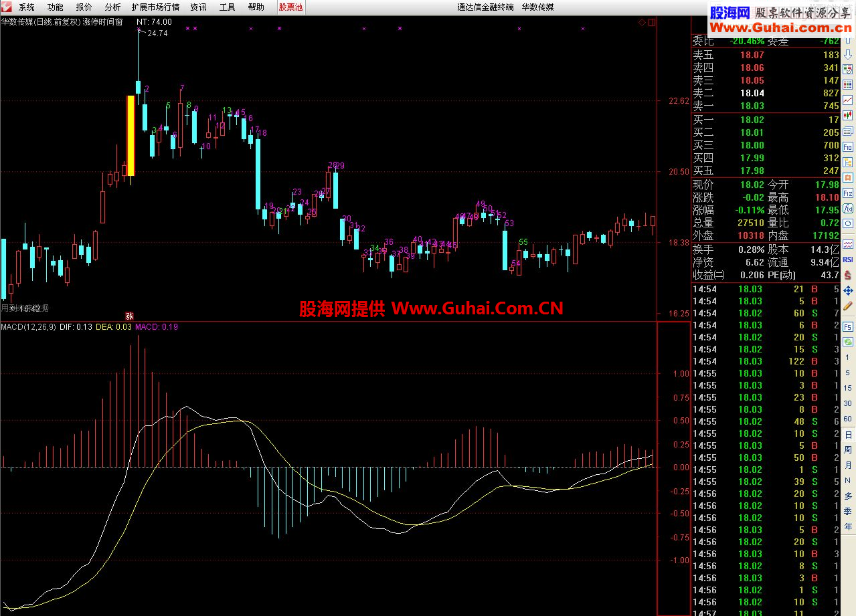
Task: Switch to 30-minute period
Action: click(848, 403)
